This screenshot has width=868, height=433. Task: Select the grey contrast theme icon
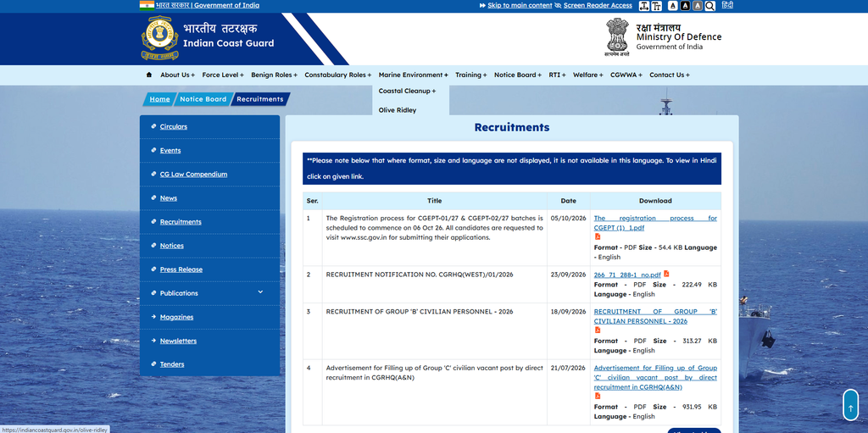(698, 6)
